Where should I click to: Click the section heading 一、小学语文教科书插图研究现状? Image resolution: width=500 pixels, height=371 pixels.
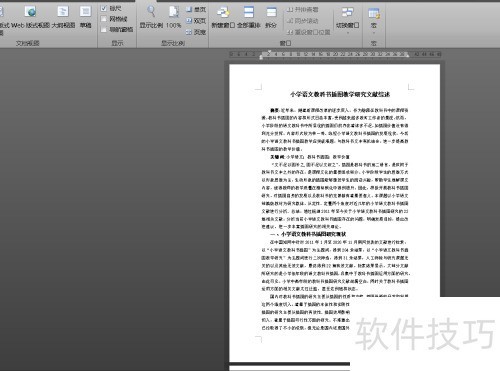(x=308, y=234)
